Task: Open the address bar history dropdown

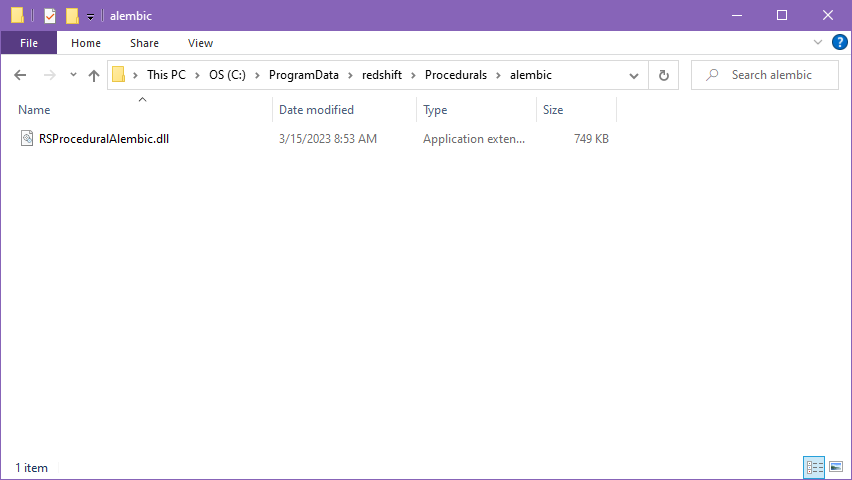Action: pyautogui.click(x=634, y=76)
